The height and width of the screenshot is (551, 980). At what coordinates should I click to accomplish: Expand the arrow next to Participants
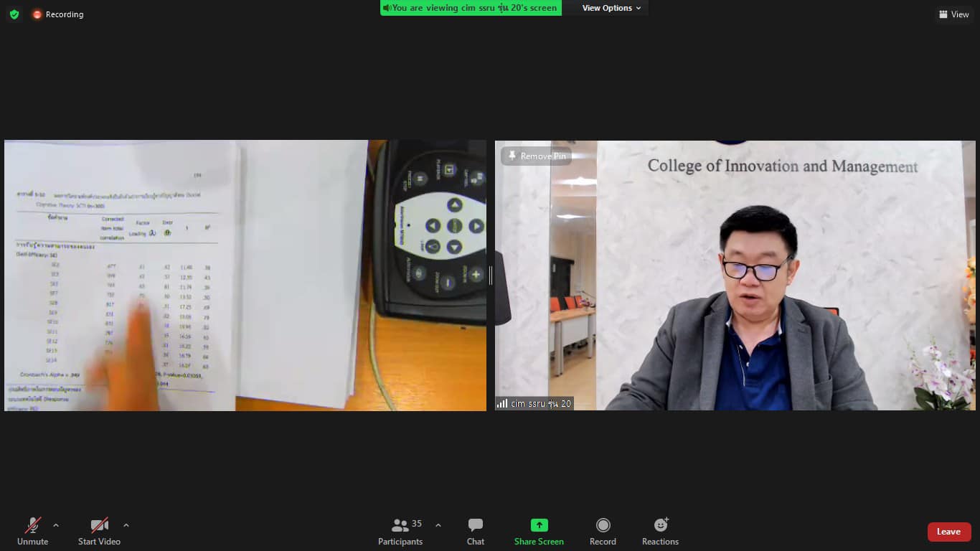click(x=438, y=525)
